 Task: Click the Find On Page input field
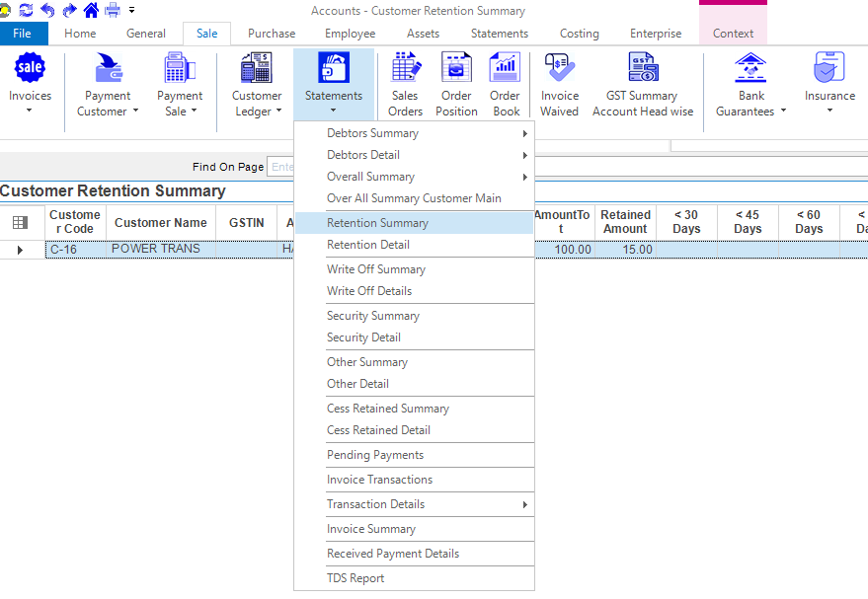(x=282, y=167)
